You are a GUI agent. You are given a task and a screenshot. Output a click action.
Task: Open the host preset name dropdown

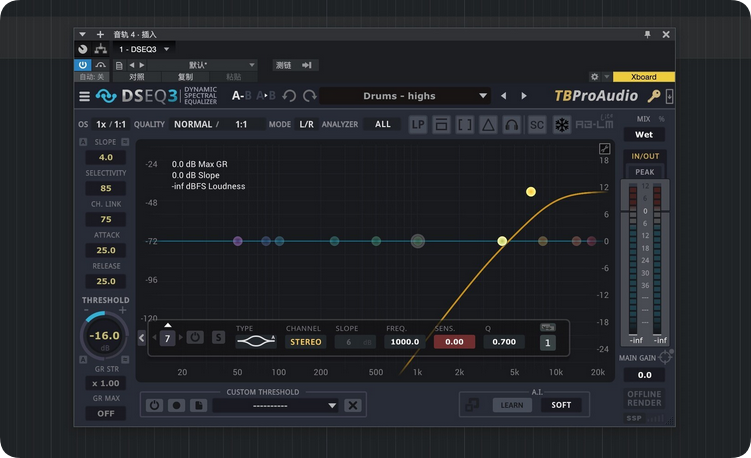[x=203, y=65]
